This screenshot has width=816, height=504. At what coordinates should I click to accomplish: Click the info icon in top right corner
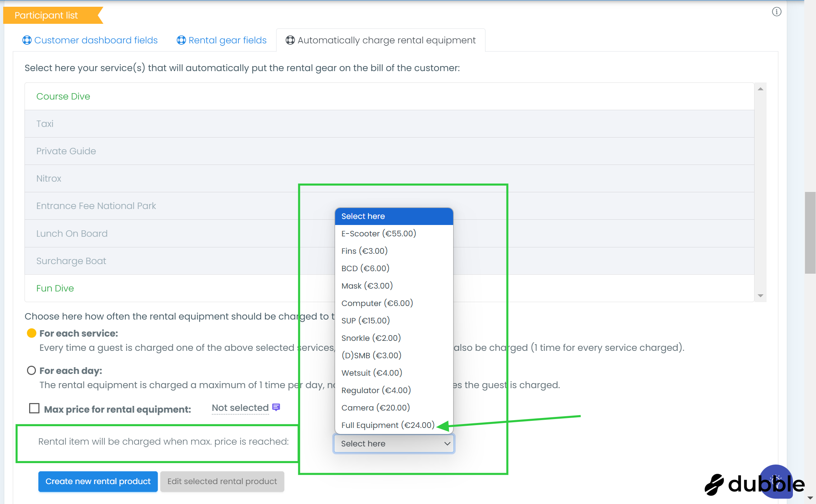coord(777,12)
